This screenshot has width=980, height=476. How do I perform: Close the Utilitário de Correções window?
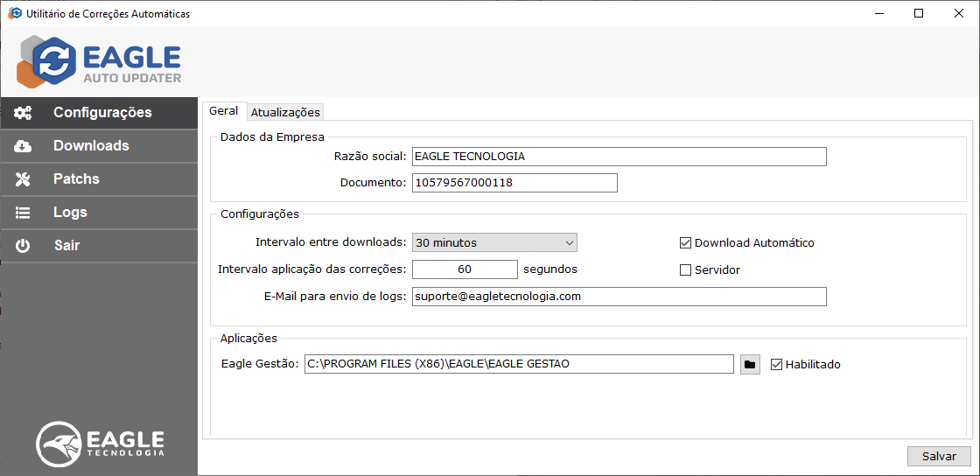(958, 13)
